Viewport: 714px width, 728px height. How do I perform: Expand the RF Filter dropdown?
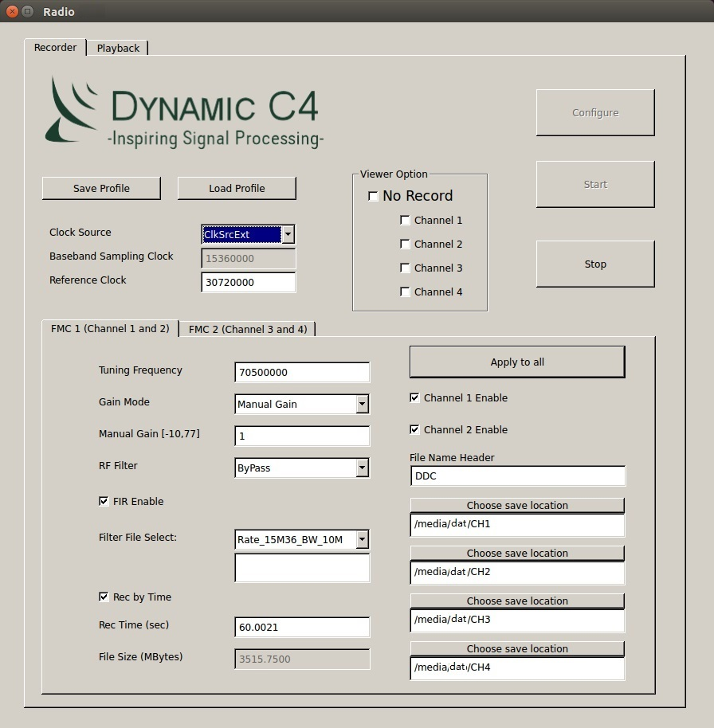[x=362, y=468]
